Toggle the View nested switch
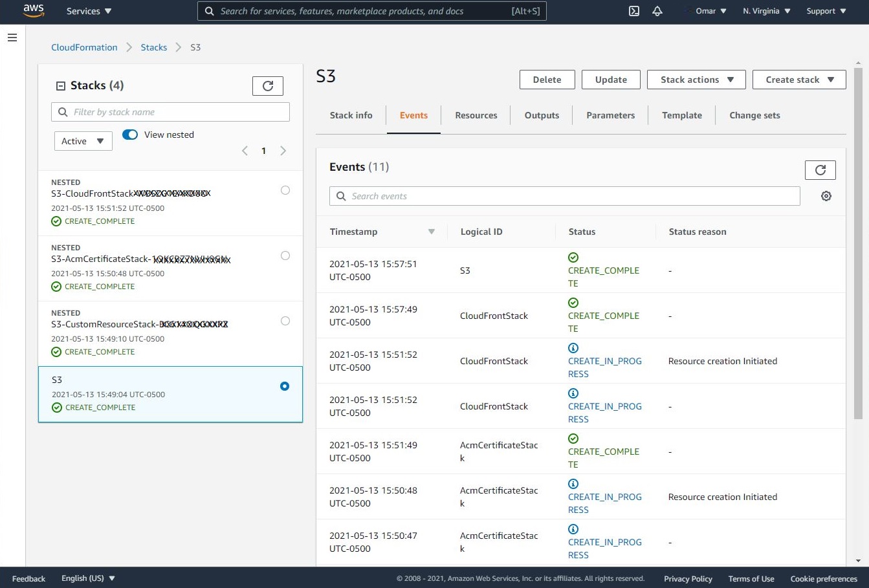The width and height of the screenshot is (869, 588). click(x=130, y=135)
